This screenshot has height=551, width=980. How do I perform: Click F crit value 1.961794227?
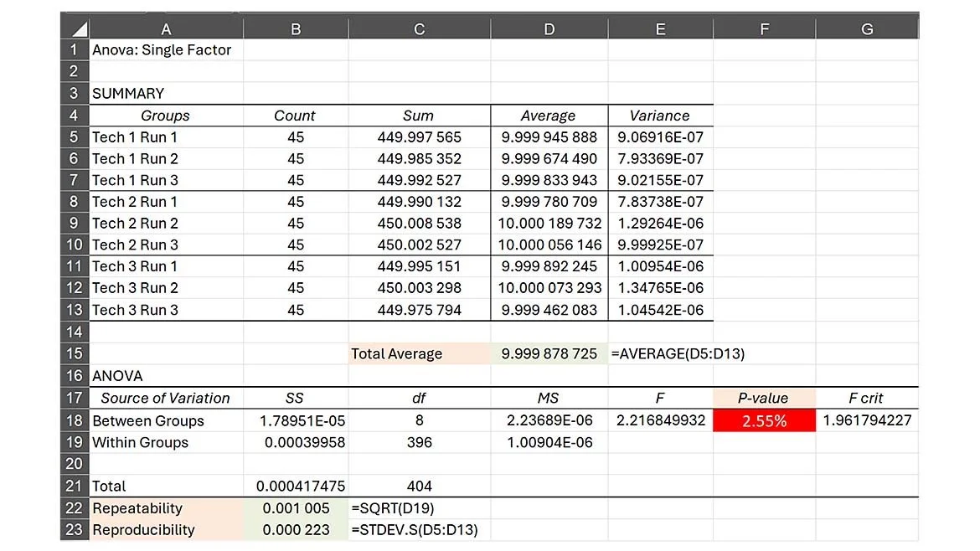tap(867, 420)
